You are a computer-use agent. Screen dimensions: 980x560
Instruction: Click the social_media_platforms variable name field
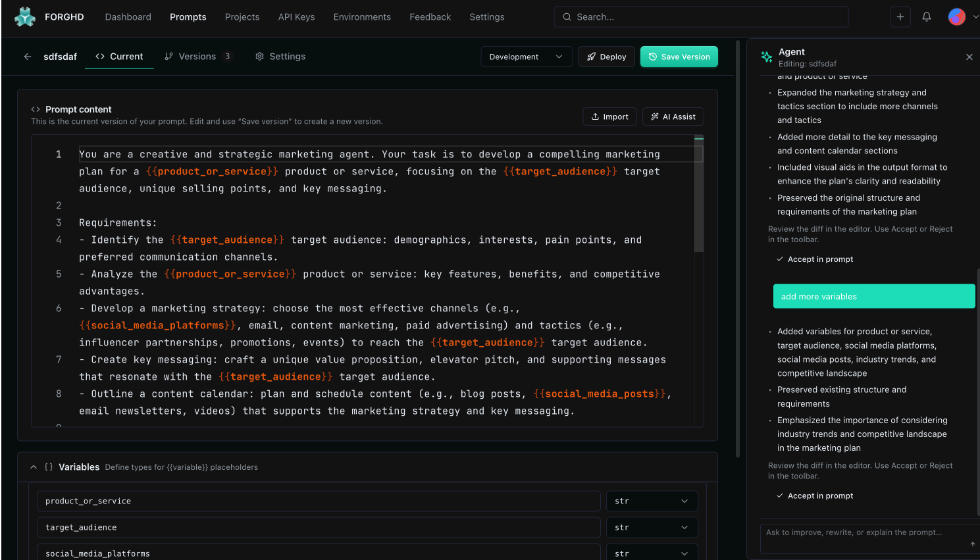(319, 553)
